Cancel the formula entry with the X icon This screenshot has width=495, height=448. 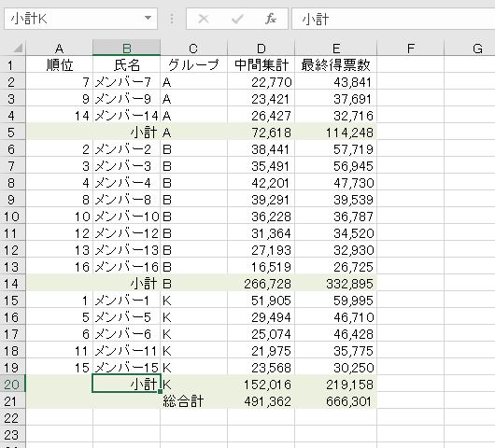(204, 19)
